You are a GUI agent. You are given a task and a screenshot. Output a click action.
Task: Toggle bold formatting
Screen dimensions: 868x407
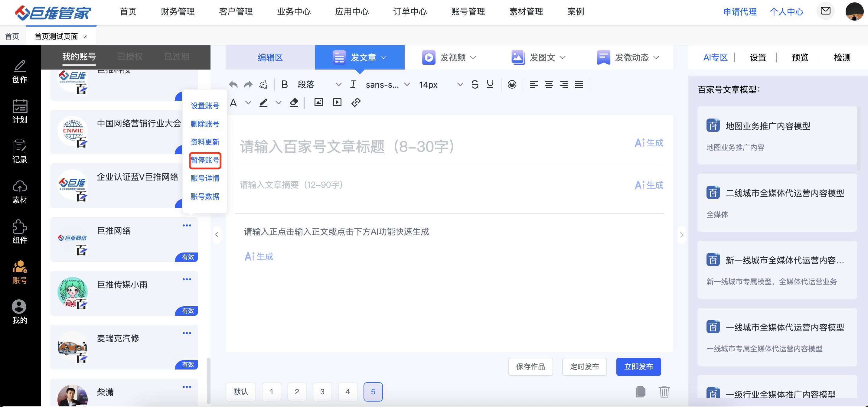coord(285,85)
